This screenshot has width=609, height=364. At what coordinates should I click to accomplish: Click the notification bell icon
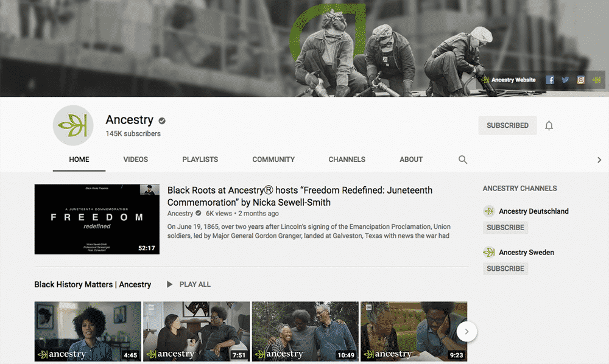coord(549,126)
